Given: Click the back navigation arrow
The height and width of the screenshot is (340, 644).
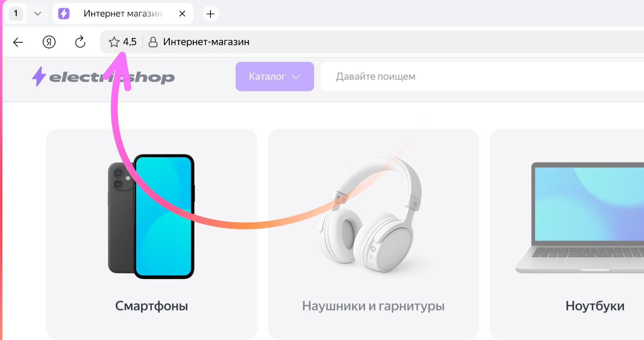Looking at the screenshot, I should pos(18,42).
